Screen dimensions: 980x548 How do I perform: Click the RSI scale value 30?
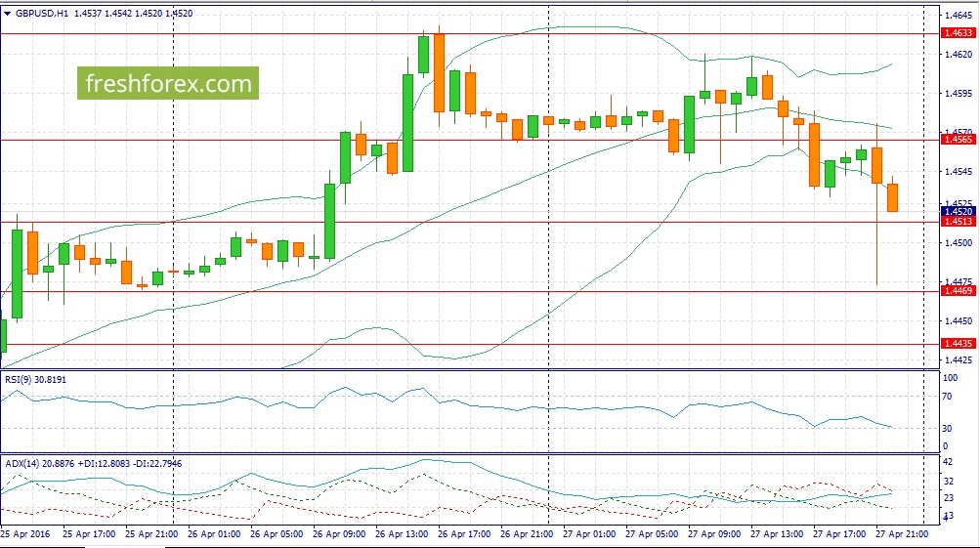point(948,429)
